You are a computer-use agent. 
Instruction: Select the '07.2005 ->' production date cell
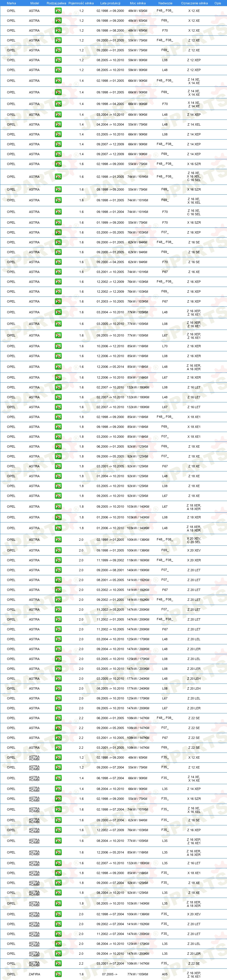[110, 974]
